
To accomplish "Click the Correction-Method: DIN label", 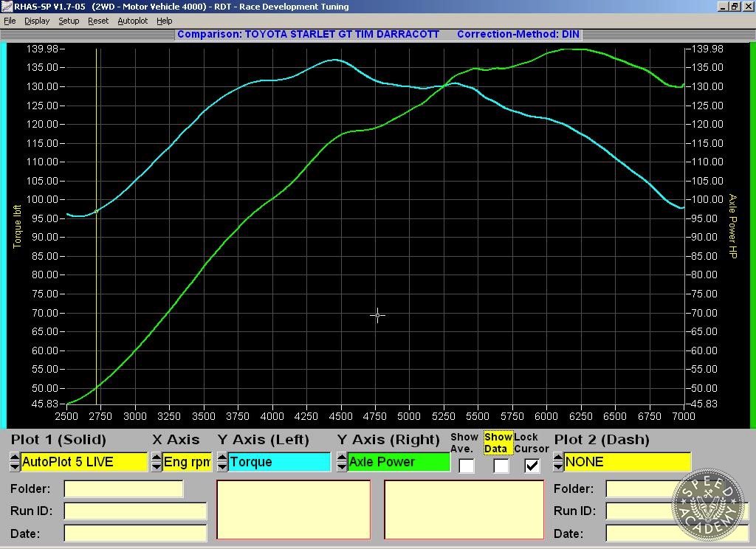I will click(x=518, y=34).
